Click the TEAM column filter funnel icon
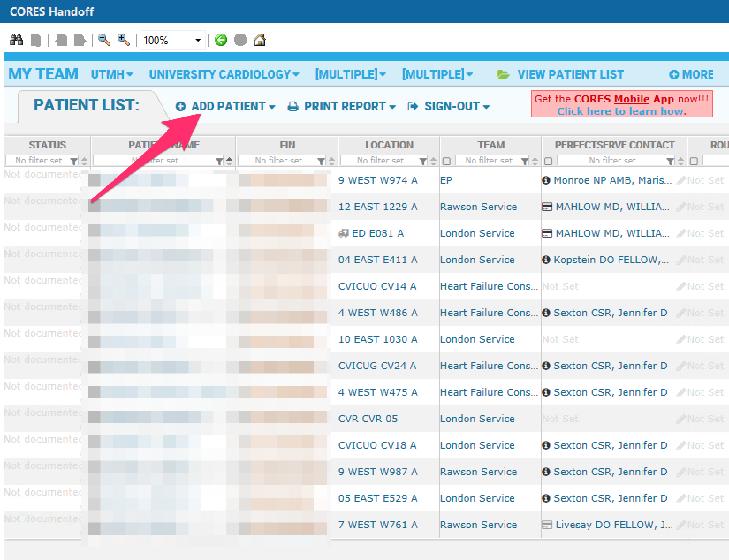This screenshot has width=729, height=560. (x=525, y=161)
